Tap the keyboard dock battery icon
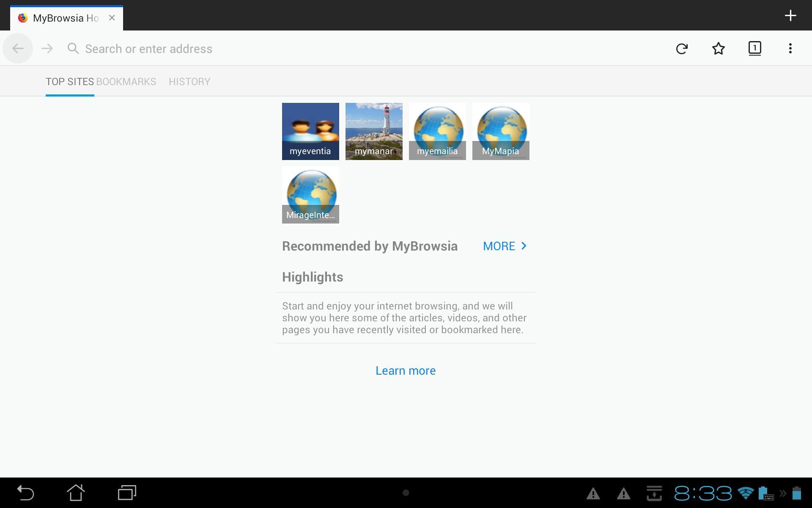 click(766, 493)
